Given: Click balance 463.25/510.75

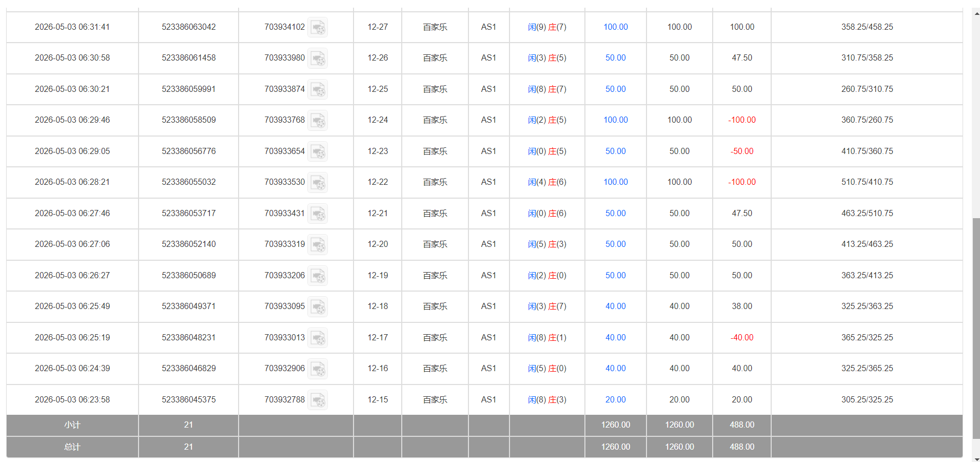Looking at the screenshot, I should point(867,213).
